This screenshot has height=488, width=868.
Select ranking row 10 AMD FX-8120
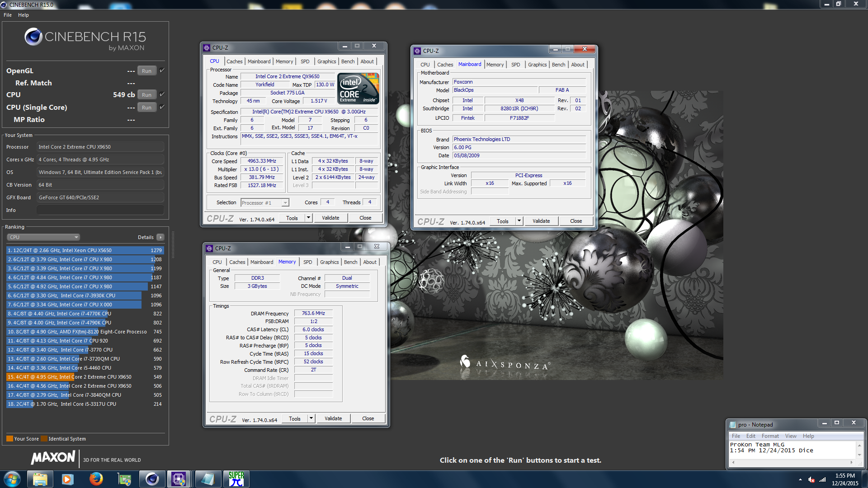click(85, 332)
